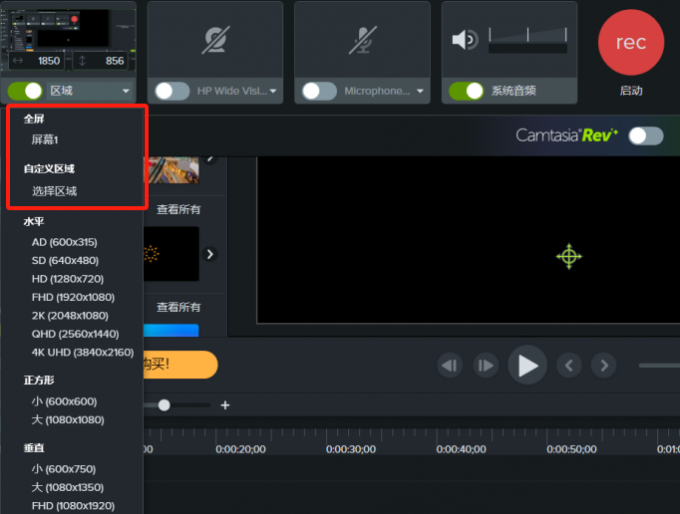The width and height of the screenshot is (680, 514).
Task: Click the system audio level meter
Action: 528,40
